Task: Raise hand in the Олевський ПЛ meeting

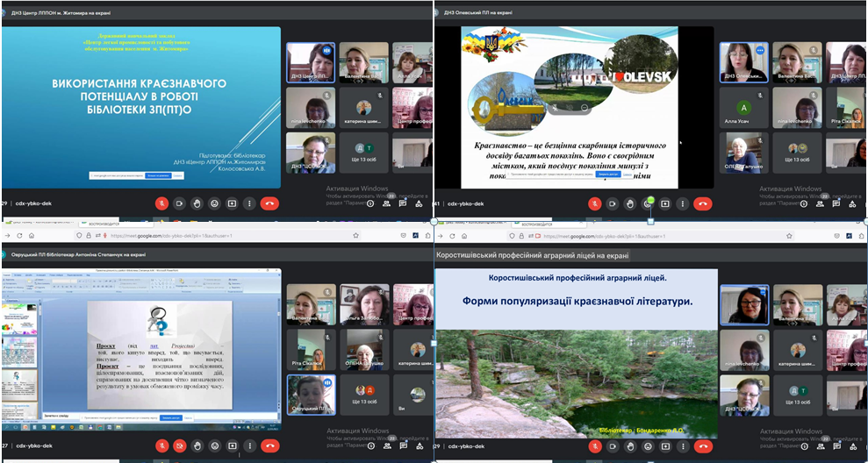Action: 630,203
